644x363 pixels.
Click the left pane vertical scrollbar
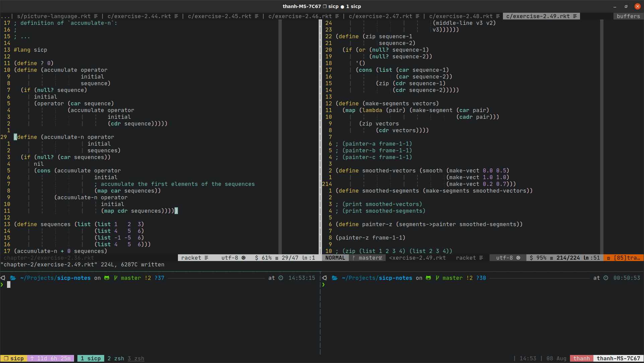280,134
